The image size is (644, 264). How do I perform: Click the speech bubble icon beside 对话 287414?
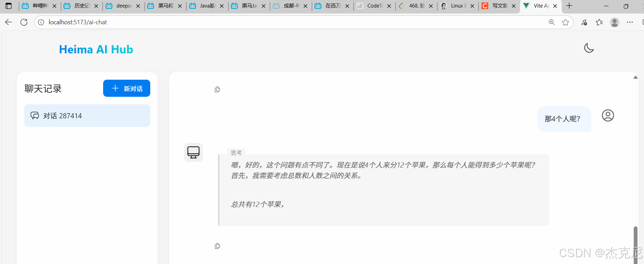tap(35, 116)
